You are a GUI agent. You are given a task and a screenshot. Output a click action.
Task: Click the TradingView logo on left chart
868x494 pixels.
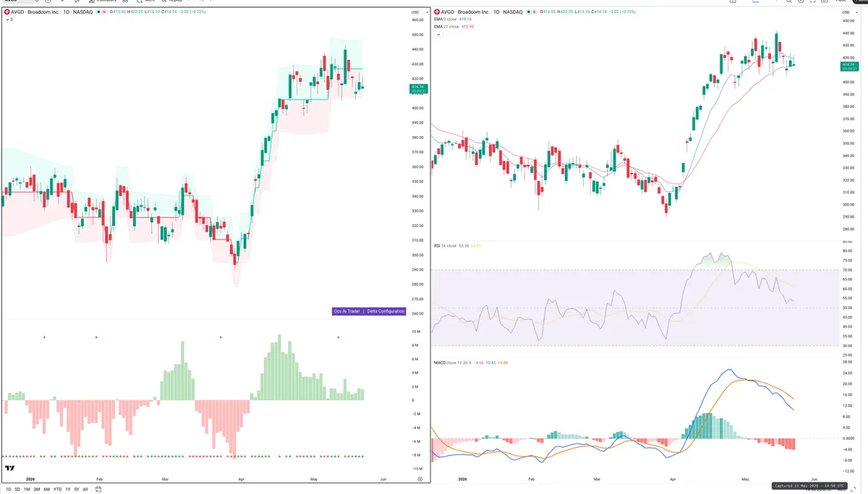(10, 469)
